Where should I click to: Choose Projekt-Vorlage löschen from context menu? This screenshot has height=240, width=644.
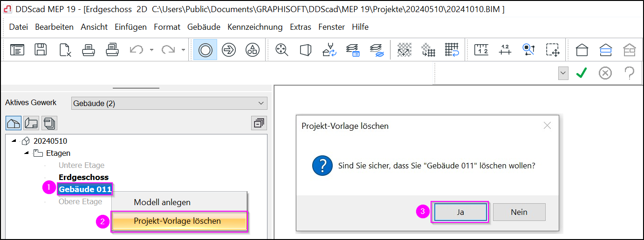tap(179, 221)
